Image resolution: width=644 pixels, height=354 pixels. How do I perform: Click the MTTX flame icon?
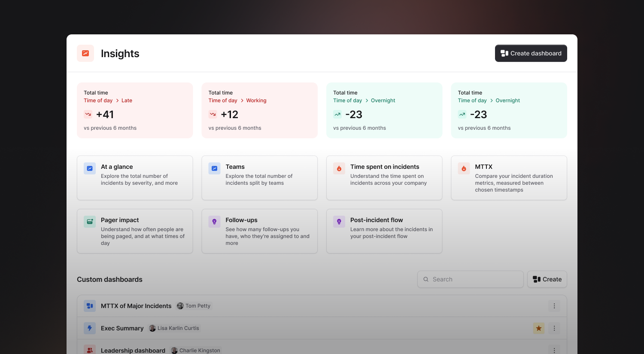tap(463, 168)
